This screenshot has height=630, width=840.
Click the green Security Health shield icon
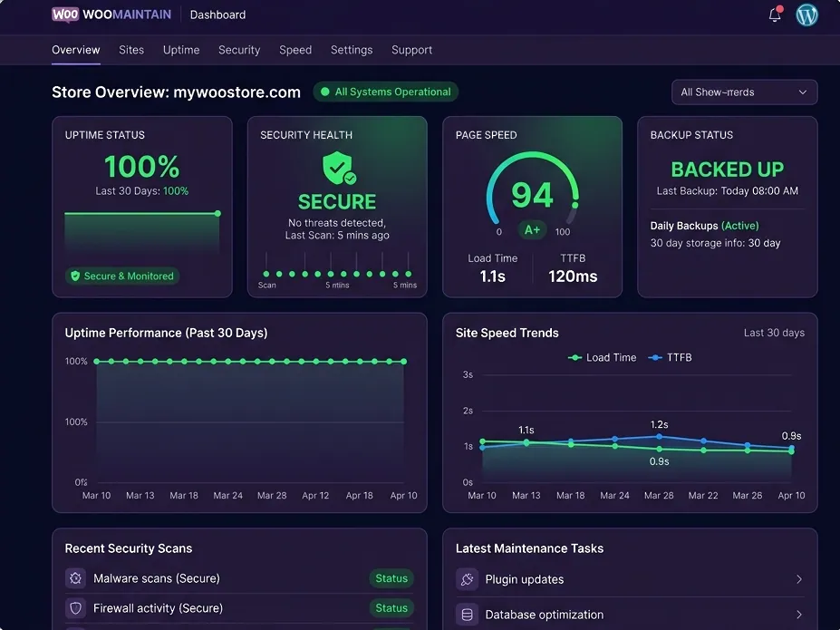[339, 168]
